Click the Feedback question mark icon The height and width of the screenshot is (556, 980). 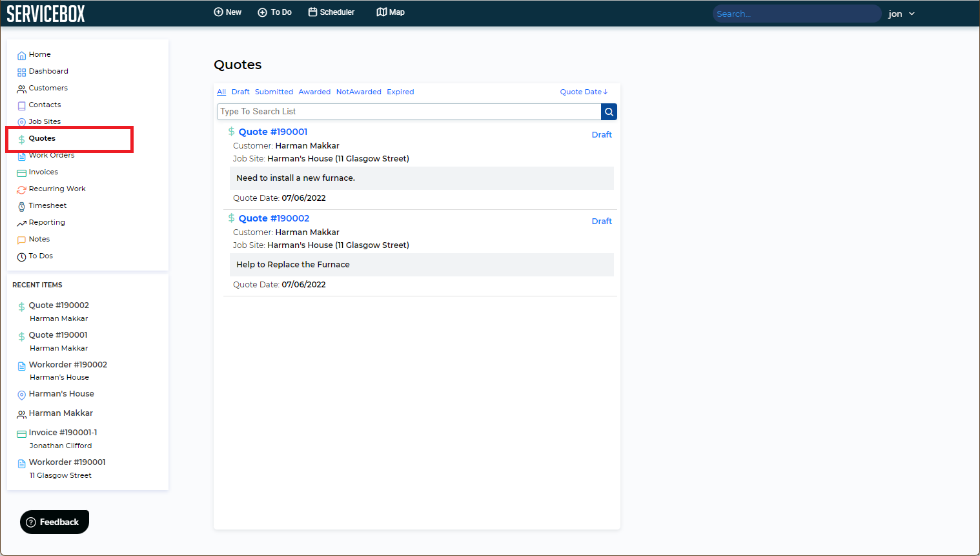(30, 522)
